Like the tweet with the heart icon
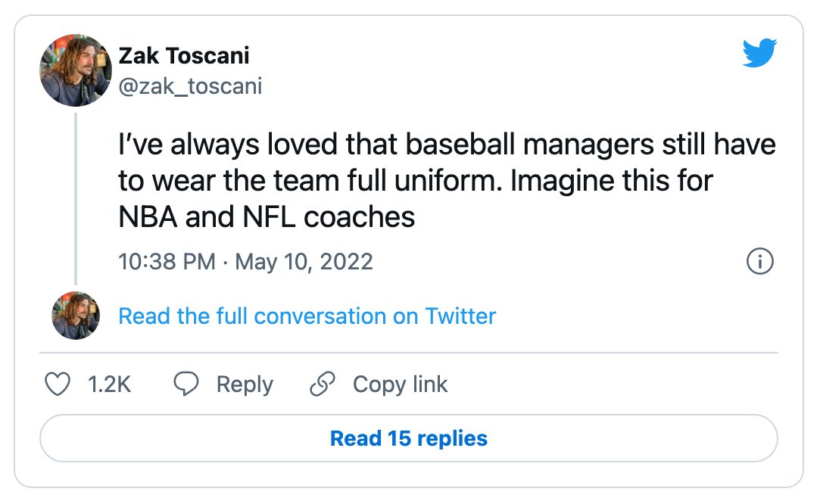Viewport: 820px width, 504px height. 57,384
